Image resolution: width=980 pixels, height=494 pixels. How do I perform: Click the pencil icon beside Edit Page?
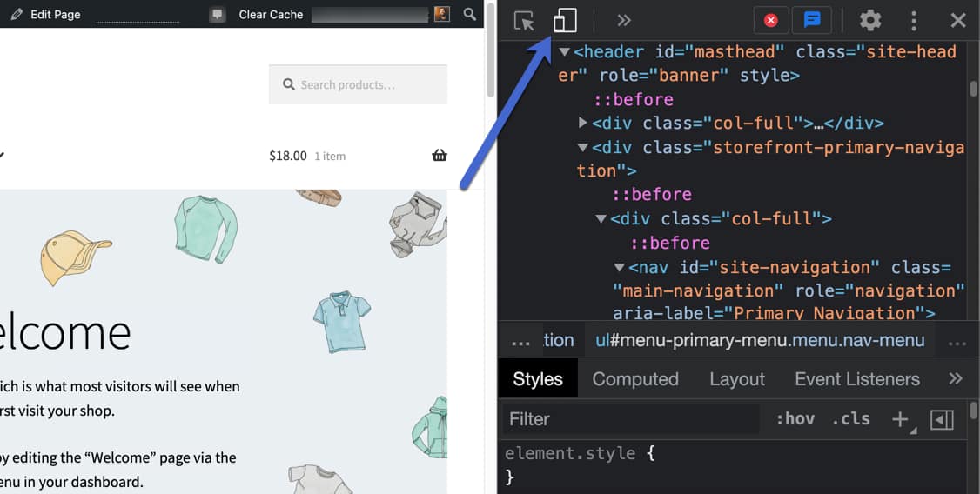(17, 14)
